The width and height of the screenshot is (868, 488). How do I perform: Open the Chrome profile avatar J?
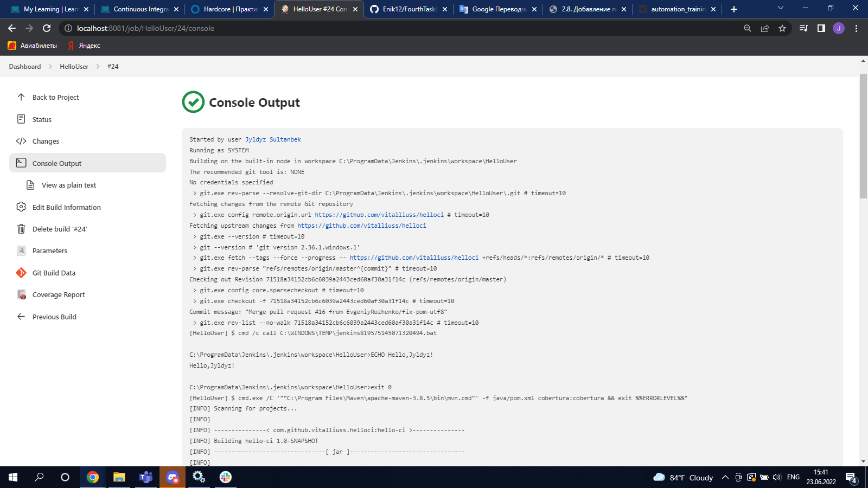(x=839, y=28)
